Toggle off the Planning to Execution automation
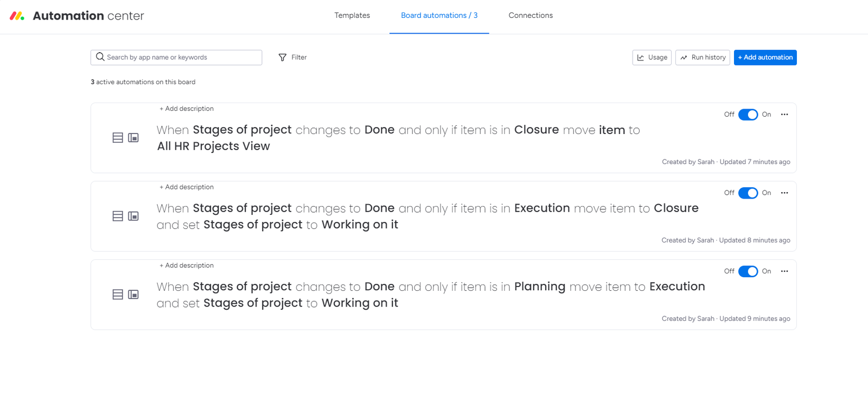The height and width of the screenshot is (420, 868). point(748,271)
